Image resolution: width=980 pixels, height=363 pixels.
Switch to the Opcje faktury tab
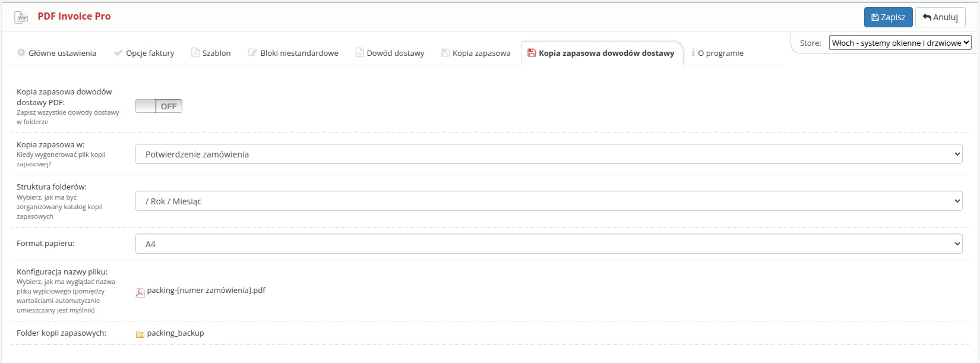tap(150, 53)
